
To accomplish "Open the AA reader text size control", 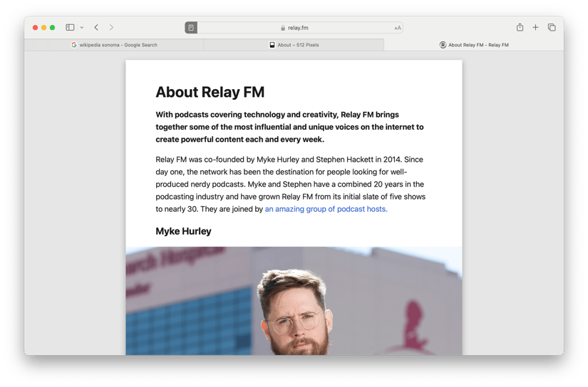I will 398,28.
